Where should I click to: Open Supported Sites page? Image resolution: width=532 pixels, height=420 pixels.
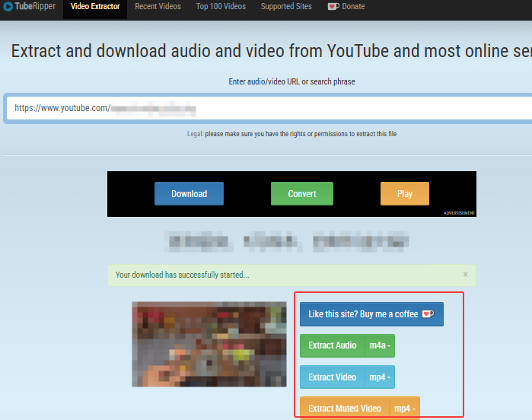coord(288,6)
